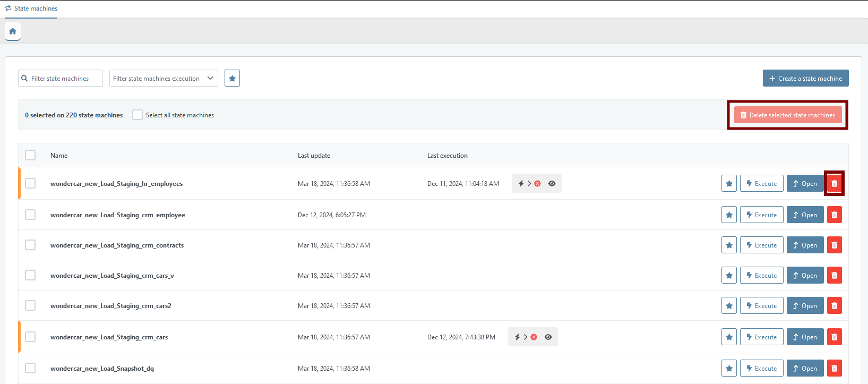The image size is (868, 384).
Task: Delete wondercar_new_Load_Staging_crm_employee using trash icon
Action: click(834, 215)
